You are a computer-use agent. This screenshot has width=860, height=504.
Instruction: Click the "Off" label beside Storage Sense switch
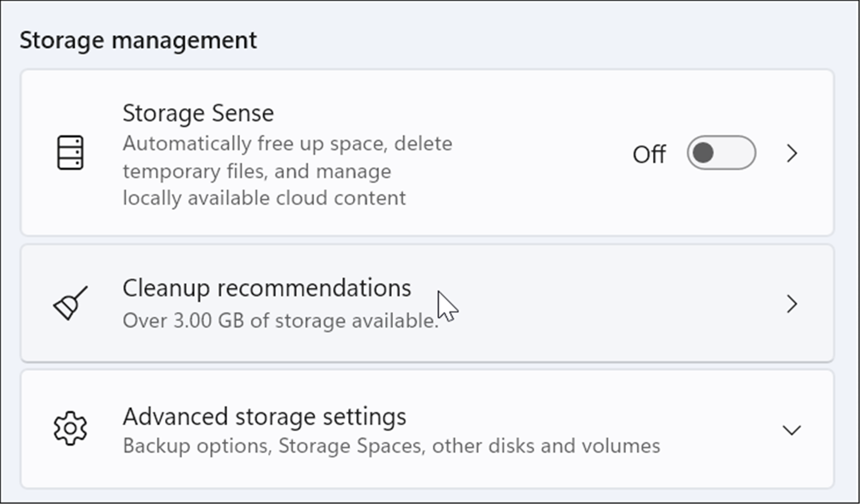tap(649, 154)
